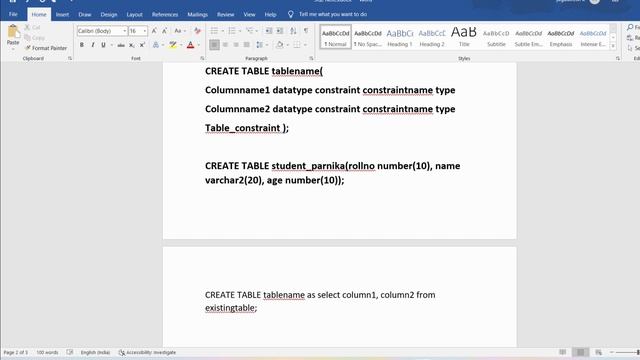The width and height of the screenshot is (640, 360).
Task: Switch to Print Layout view in status bar
Action: pos(580,352)
